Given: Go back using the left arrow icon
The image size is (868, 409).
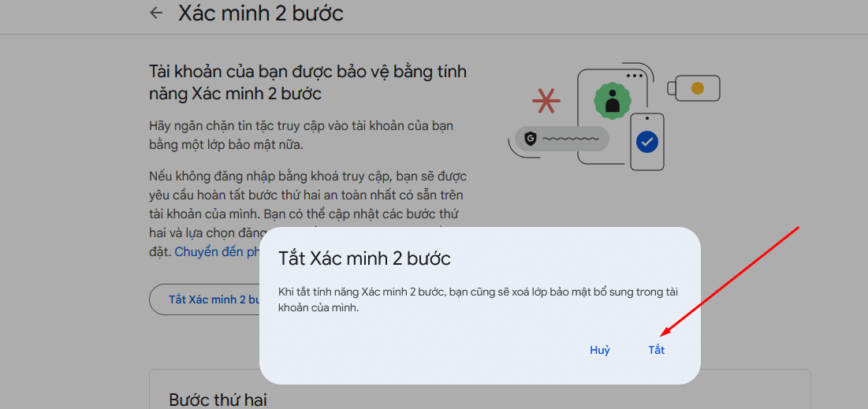Looking at the screenshot, I should (x=157, y=13).
